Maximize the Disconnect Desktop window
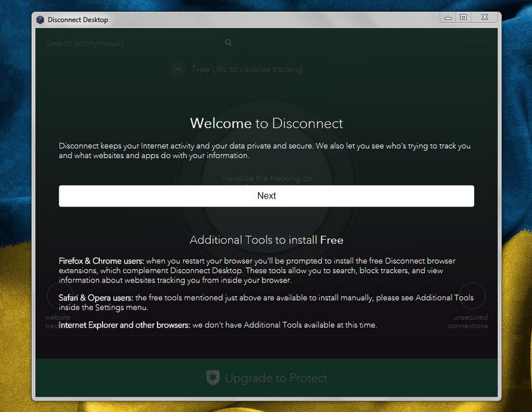This screenshot has width=532, height=412. pyautogui.click(x=464, y=17)
